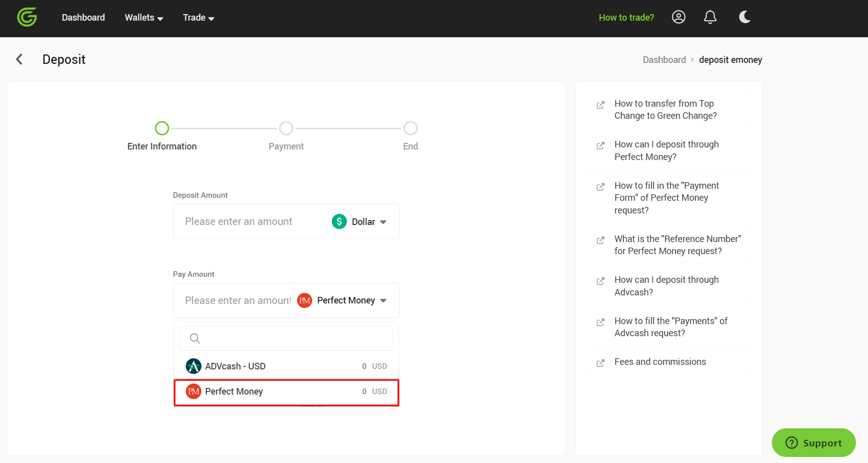Click external link icon beside deposit through Advcash
868x463 pixels.
(601, 281)
